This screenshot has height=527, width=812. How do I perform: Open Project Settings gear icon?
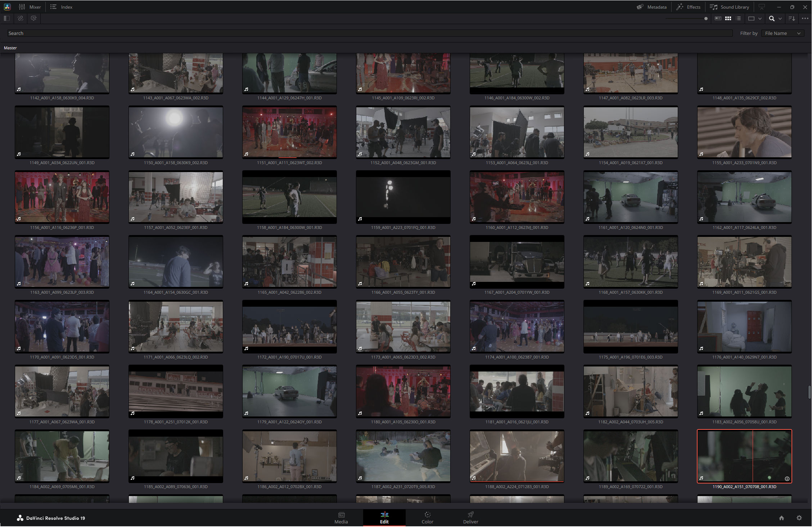click(x=799, y=518)
